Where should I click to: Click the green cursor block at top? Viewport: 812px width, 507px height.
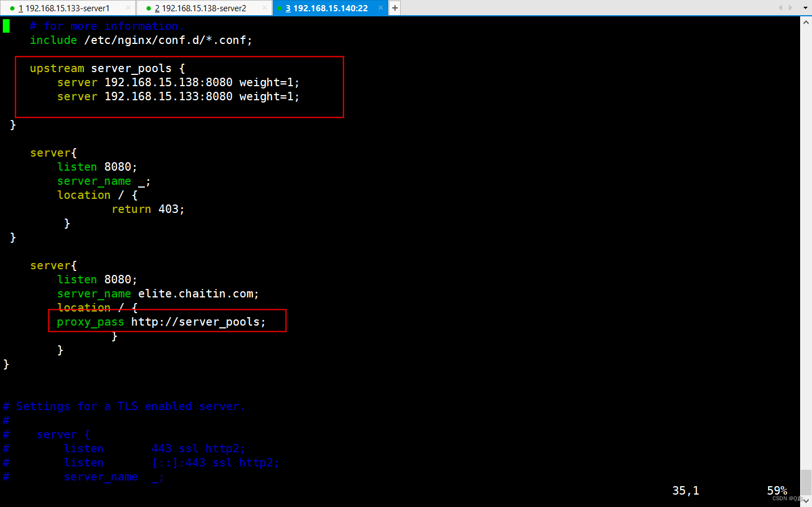pos(6,26)
